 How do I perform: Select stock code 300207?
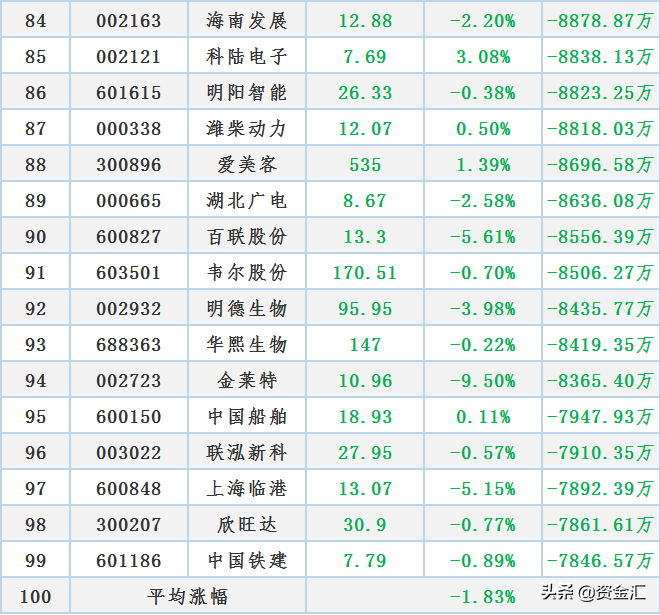[129, 525]
